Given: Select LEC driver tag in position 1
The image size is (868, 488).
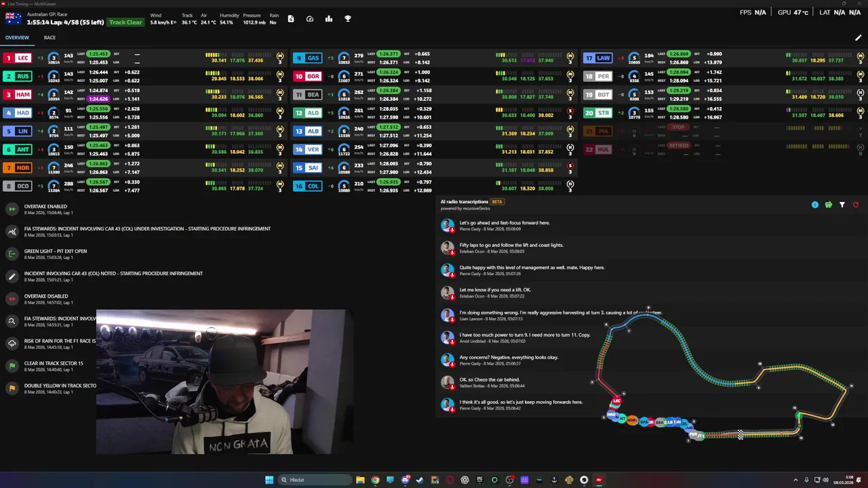Looking at the screenshot, I should [19, 58].
